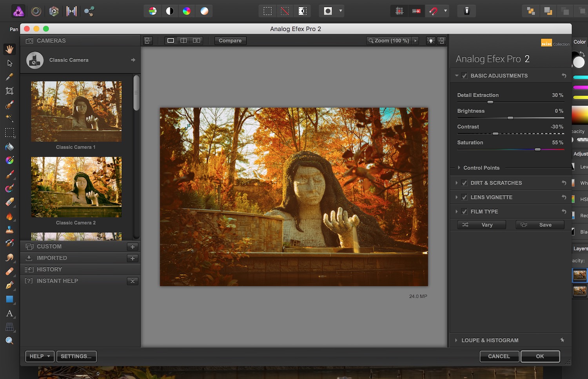
Task: Close the Instant Help panel
Action: (132, 281)
